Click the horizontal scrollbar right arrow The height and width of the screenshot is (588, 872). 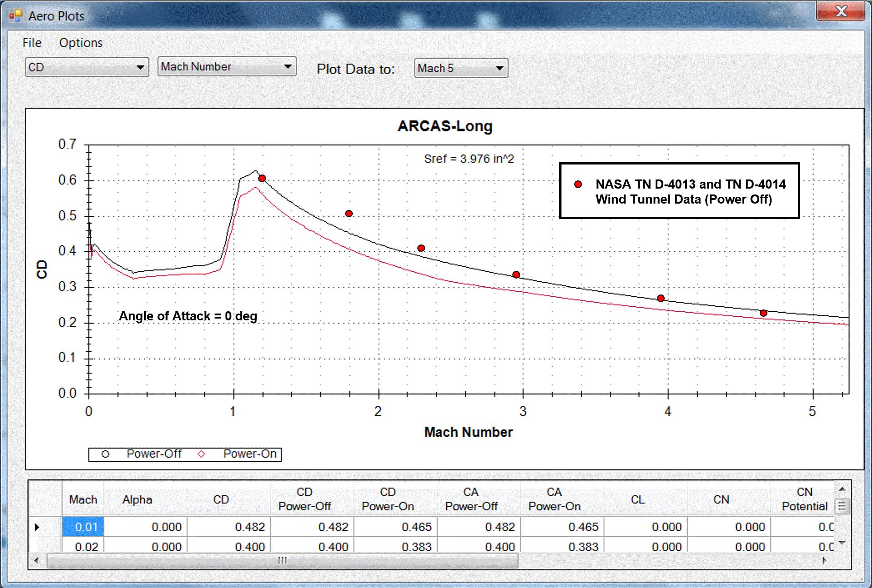coord(825,560)
